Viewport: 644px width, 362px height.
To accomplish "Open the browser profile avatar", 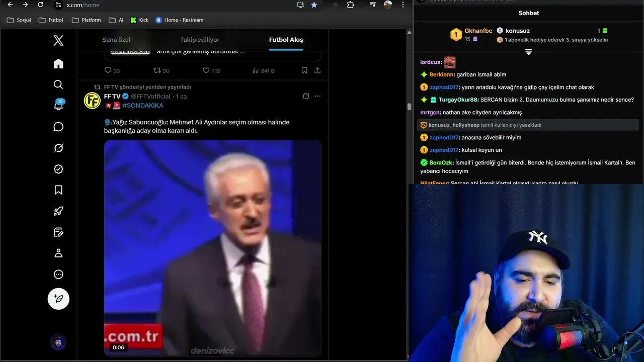I will 387,5.
